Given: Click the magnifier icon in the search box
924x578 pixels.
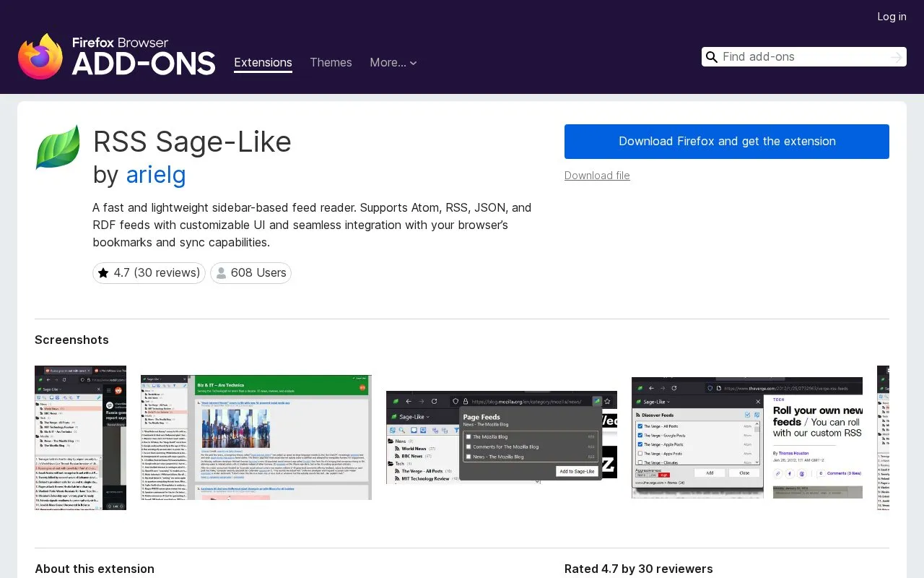Looking at the screenshot, I should point(712,57).
